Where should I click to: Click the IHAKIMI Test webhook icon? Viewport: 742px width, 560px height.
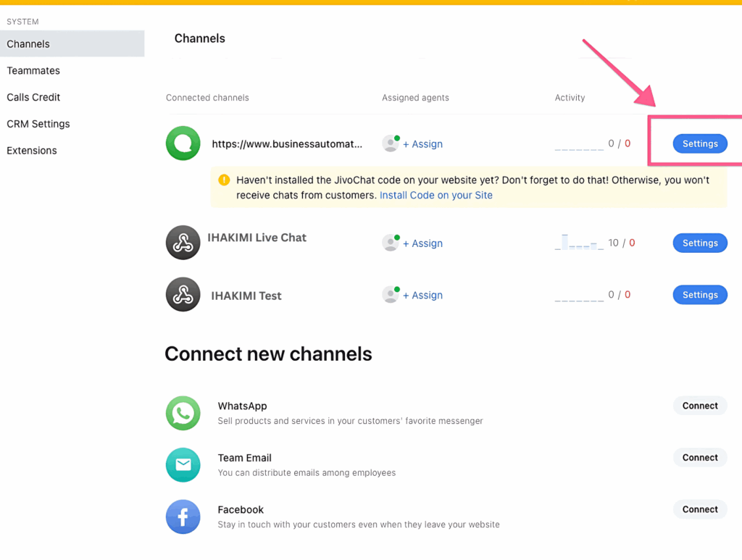[183, 295]
